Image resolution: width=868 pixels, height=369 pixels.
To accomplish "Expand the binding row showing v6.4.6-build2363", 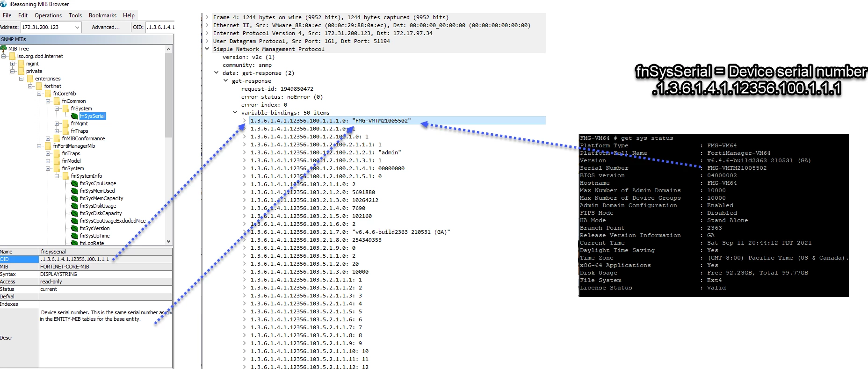I will click(245, 232).
